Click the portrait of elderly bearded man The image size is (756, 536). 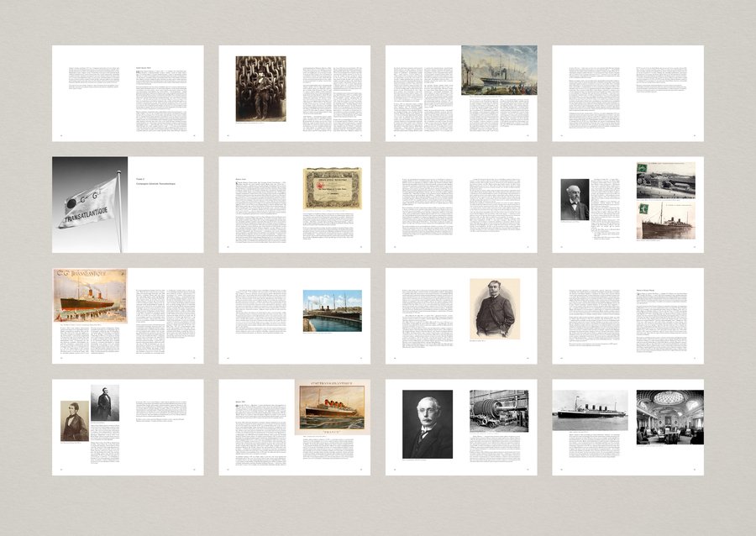575,200
